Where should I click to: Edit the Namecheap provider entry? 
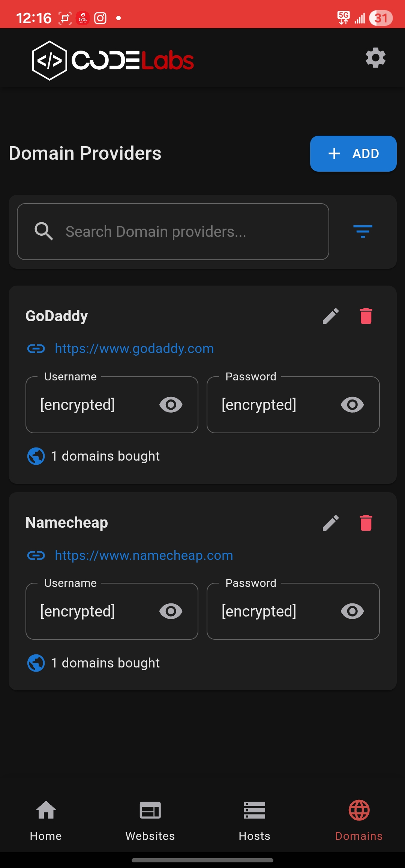[x=330, y=522]
